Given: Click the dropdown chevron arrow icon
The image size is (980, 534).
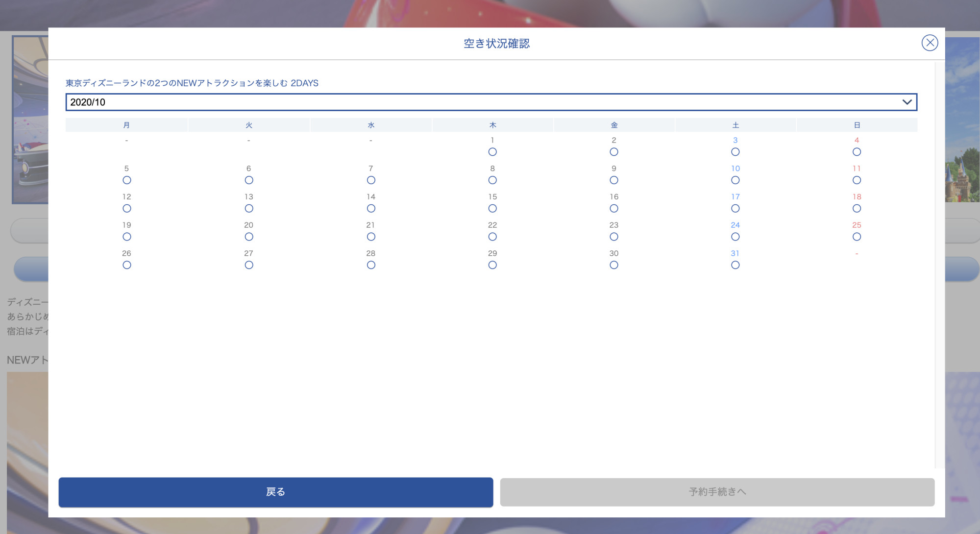Looking at the screenshot, I should 907,102.
